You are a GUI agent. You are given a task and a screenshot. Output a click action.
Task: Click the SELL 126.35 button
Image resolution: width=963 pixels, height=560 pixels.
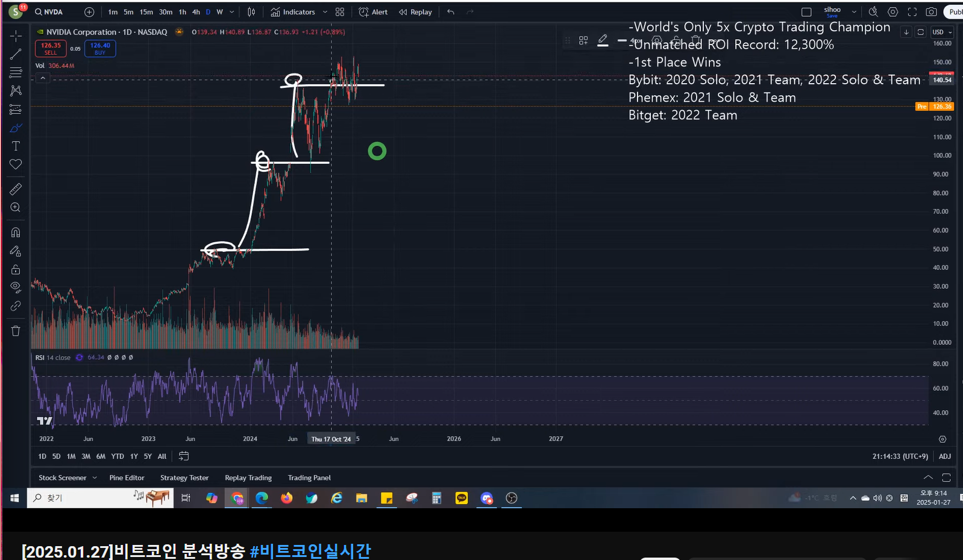point(51,48)
